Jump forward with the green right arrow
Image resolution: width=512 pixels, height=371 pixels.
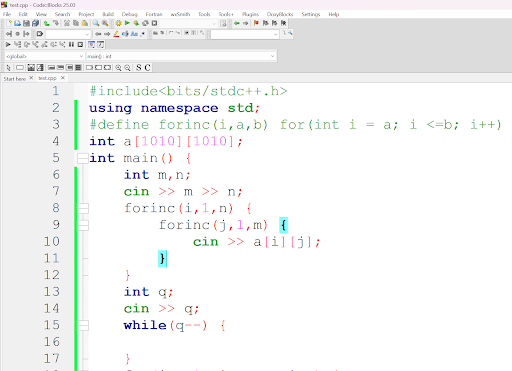[246, 23]
